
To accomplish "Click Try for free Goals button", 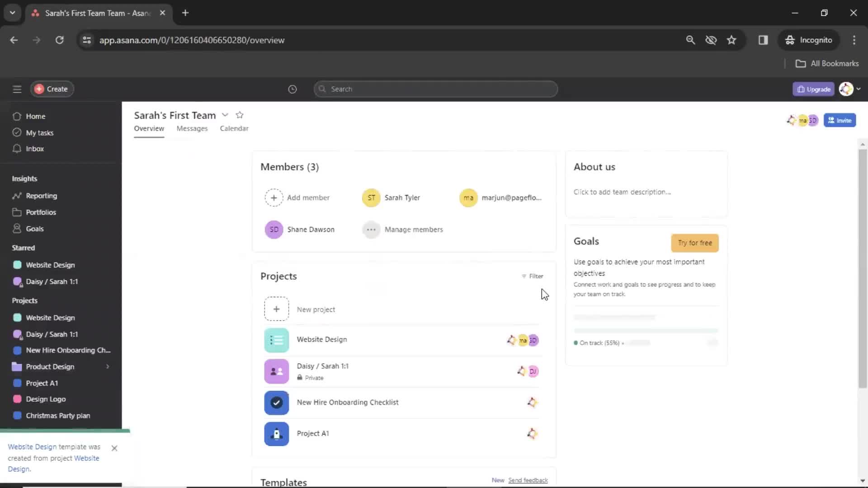I will (x=694, y=243).
